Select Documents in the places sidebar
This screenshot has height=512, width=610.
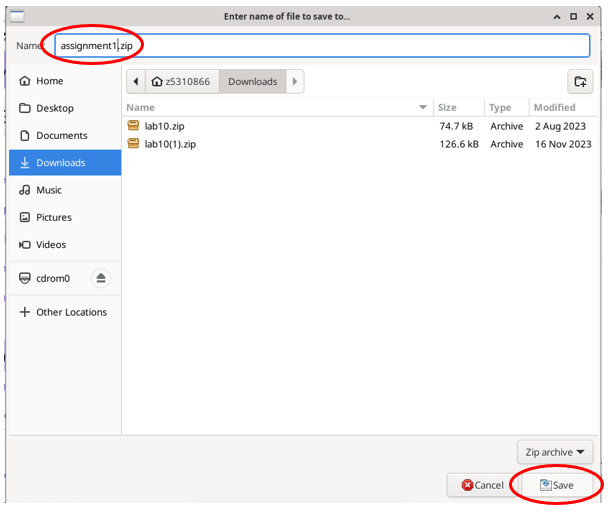65,135
